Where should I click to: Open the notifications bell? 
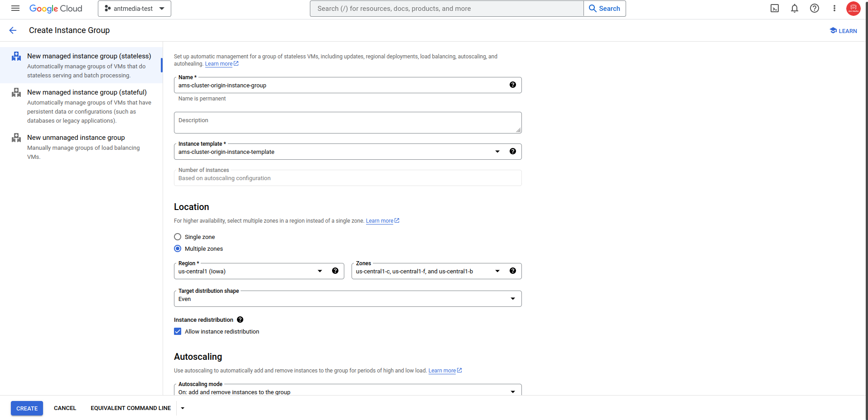(x=795, y=8)
